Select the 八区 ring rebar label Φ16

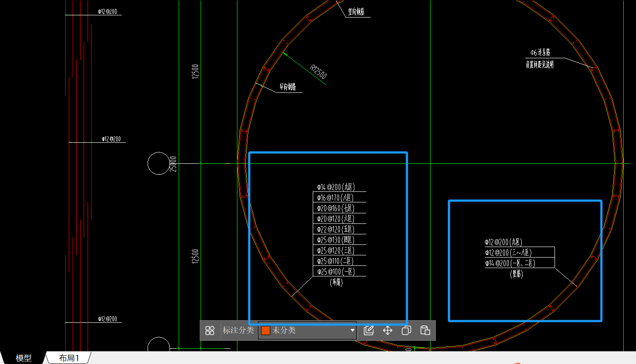point(336,198)
